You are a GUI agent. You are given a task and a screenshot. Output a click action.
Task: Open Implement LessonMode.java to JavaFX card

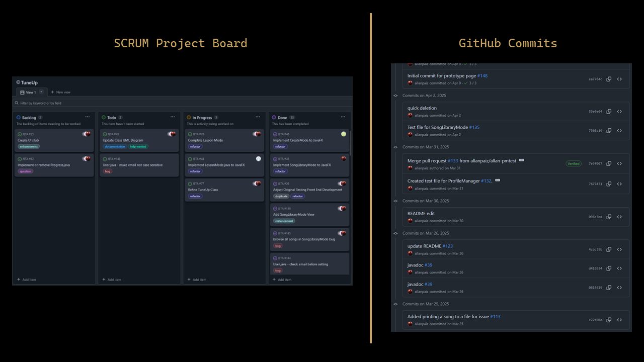224,165
